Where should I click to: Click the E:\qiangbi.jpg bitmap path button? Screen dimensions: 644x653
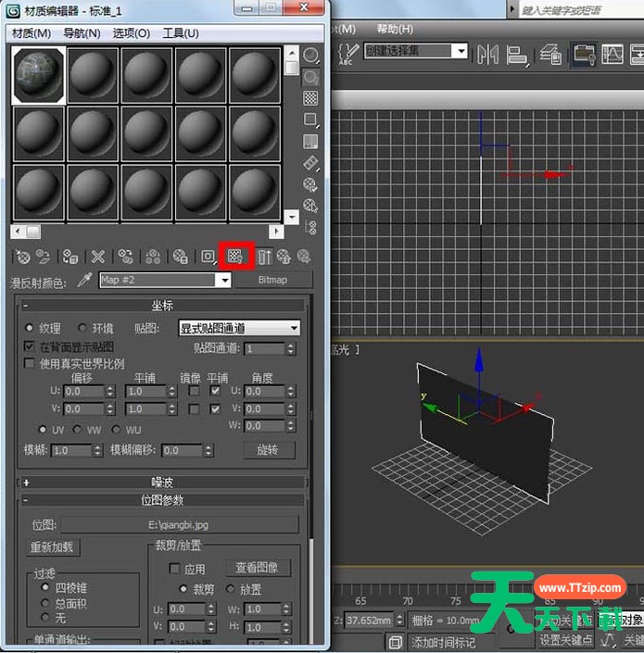click(179, 525)
